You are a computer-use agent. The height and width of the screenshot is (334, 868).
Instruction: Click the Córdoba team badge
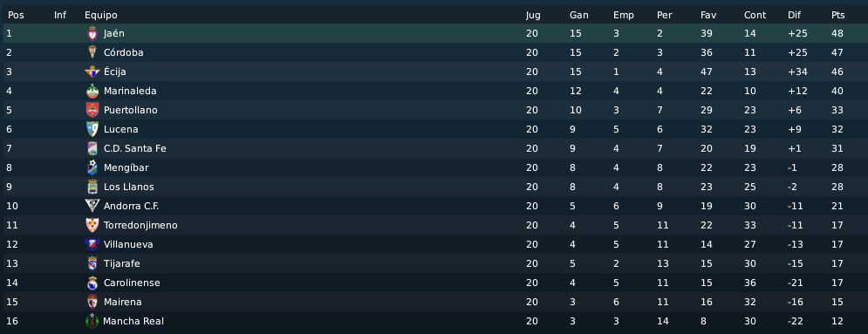click(x=92, y=52)
